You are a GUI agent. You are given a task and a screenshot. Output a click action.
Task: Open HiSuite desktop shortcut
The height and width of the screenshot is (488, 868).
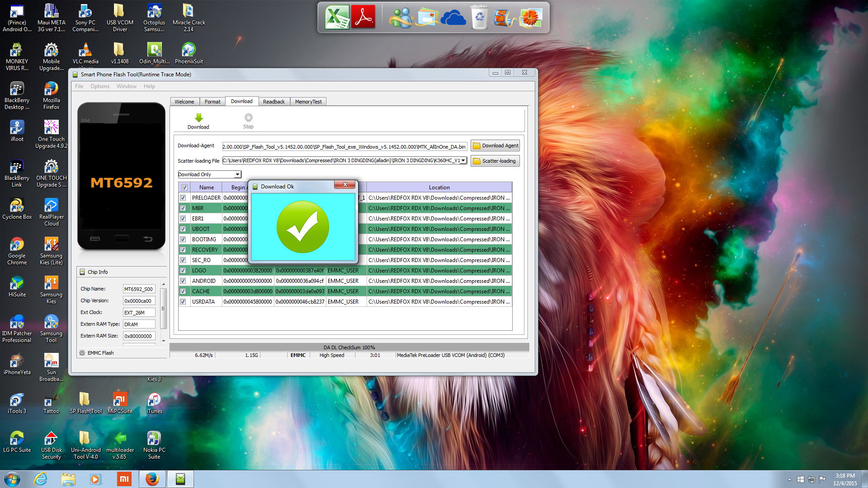pyautogui.click(x=17, y=286)
